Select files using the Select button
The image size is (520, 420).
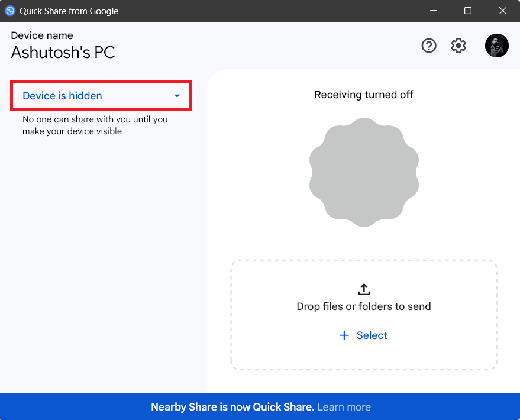372,335
